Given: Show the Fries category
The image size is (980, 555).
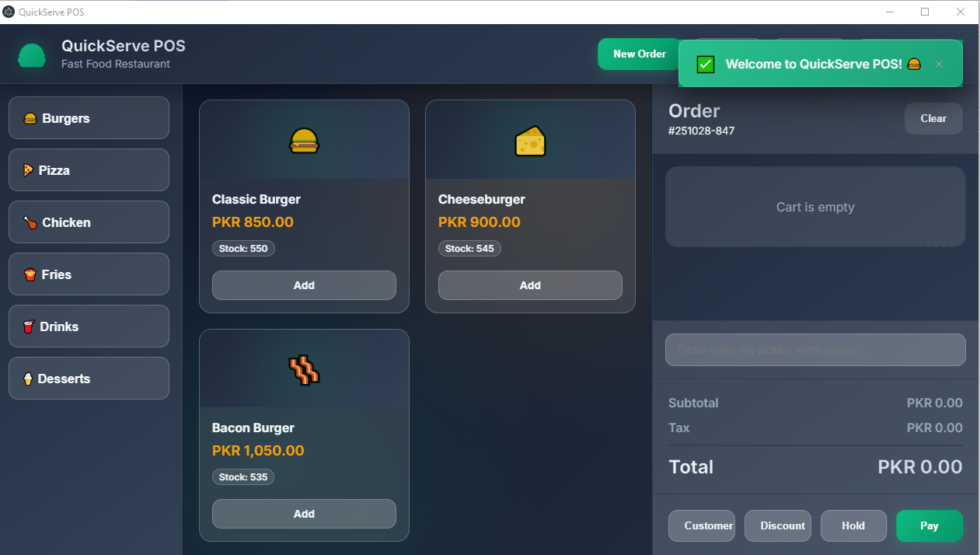Looking at the screenshot, I should (89, 274).
